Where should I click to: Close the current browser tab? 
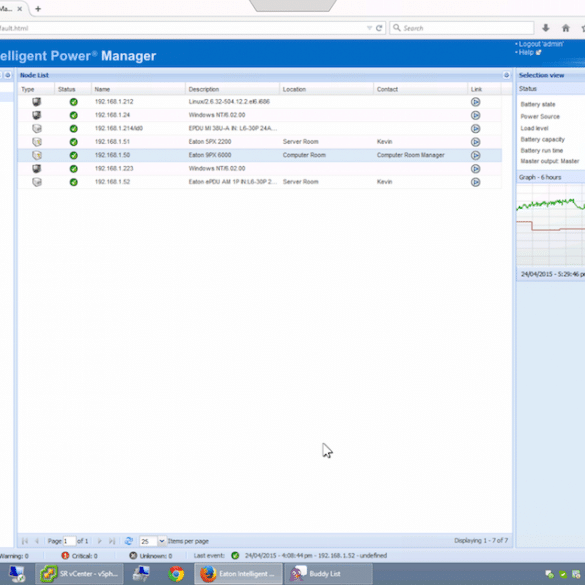pyautogui.click(x=20, y=9)
